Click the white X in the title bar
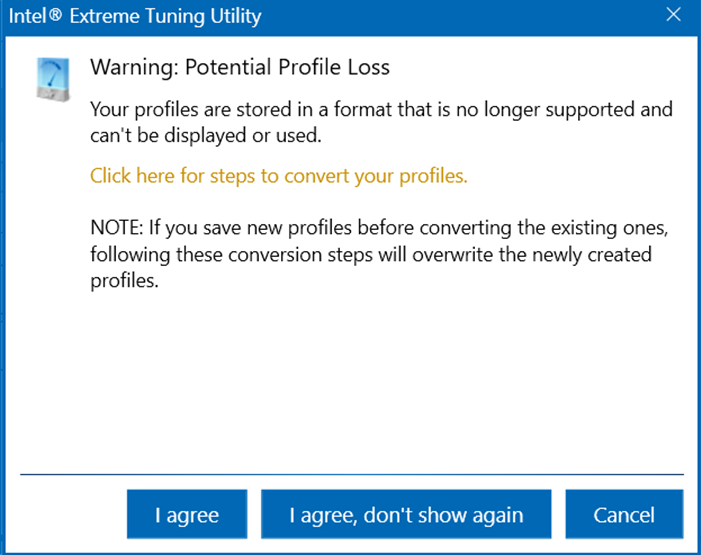701x555 pixels. click(673, 15)
